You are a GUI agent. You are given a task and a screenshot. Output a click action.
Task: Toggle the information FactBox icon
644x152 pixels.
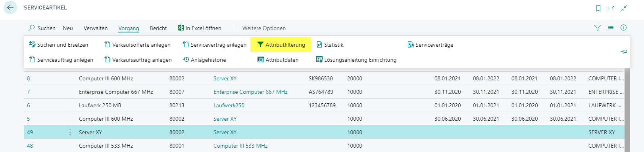pos(624,28)
